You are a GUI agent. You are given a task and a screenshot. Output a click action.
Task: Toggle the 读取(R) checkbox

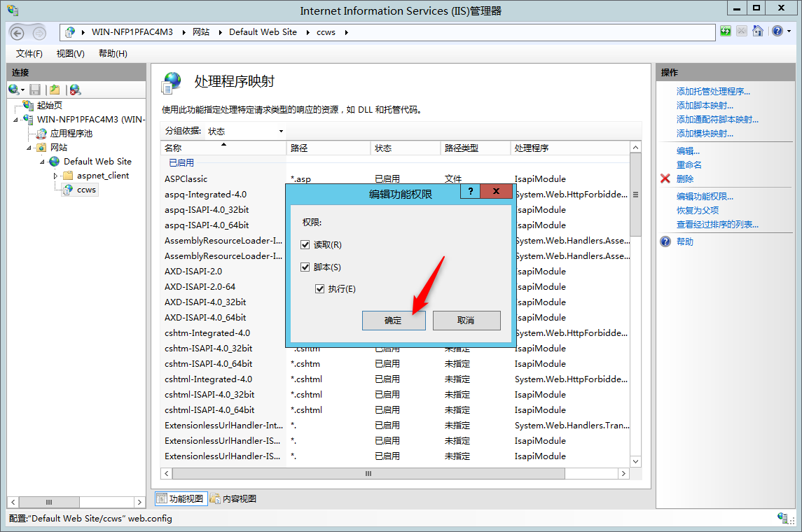tap(305, 245)
